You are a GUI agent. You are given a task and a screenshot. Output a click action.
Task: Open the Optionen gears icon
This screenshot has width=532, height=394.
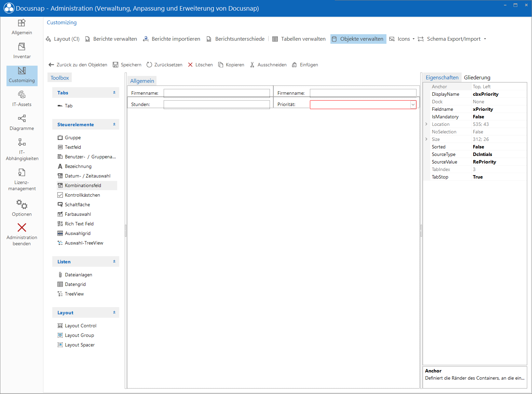click(22, 205)
